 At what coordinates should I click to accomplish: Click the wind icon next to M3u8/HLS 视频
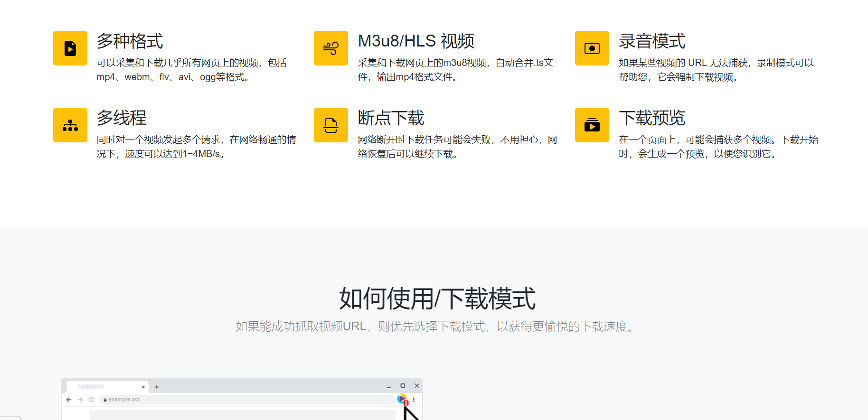click(331, 48)
